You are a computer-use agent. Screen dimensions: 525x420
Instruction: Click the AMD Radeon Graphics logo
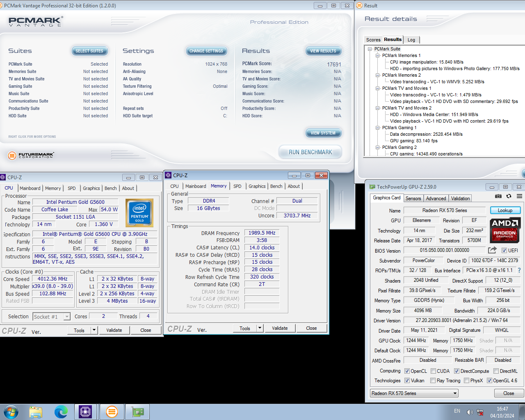click(x=505, y=231)
